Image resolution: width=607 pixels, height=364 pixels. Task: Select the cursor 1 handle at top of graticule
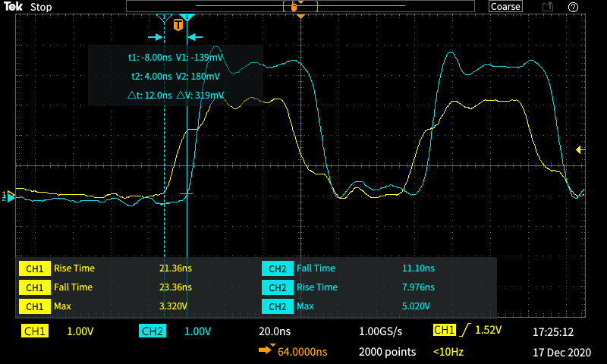[x=165, y=17]
